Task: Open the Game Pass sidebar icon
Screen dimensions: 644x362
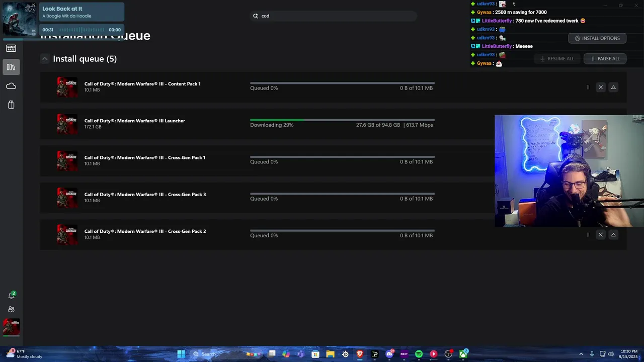Action: [11, 48]
